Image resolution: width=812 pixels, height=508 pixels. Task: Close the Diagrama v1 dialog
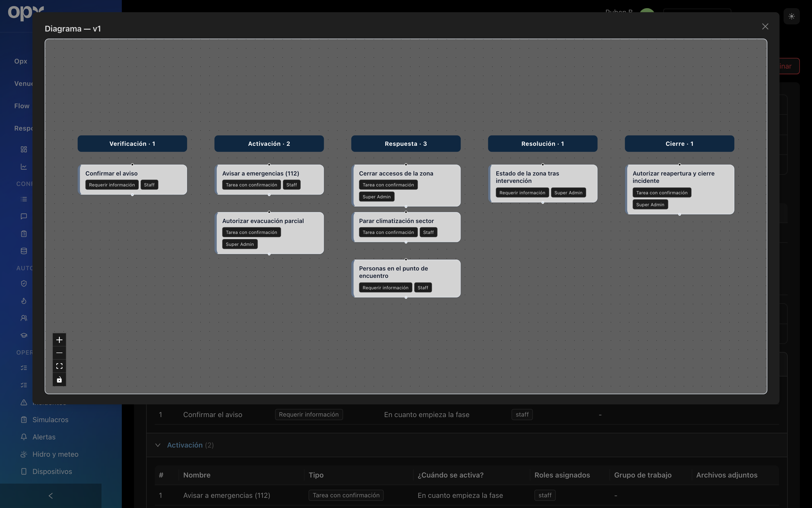[765, 26]
